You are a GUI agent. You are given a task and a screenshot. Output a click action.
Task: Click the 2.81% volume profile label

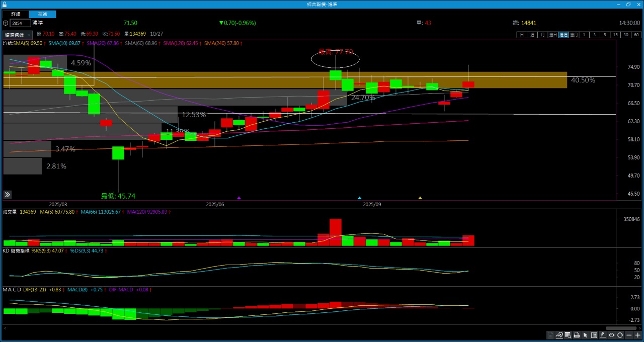pyautogui.click(x=56, y=166)
